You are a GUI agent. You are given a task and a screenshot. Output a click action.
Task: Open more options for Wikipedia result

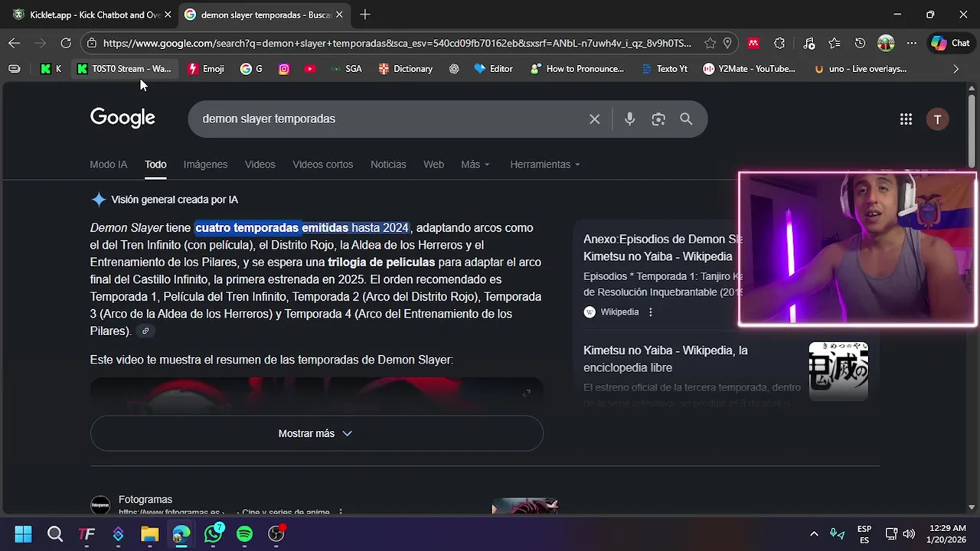click(x=651, y=311)
